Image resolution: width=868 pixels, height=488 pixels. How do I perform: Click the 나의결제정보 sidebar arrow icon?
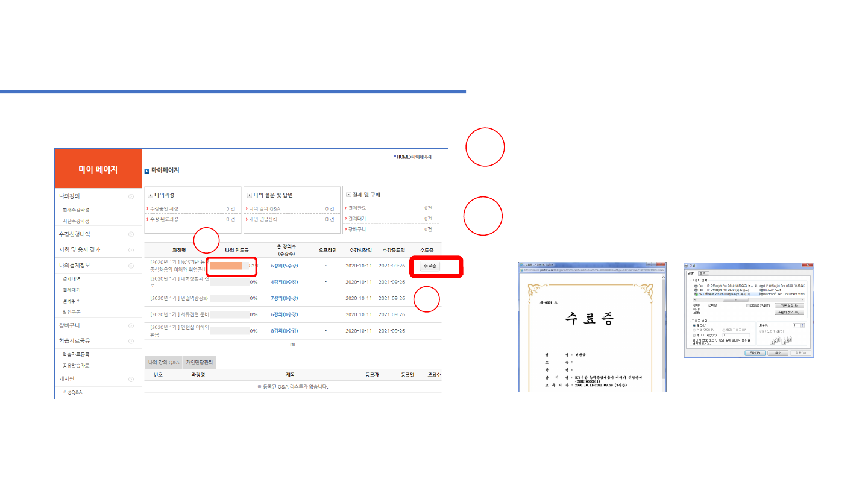[131, 265]
